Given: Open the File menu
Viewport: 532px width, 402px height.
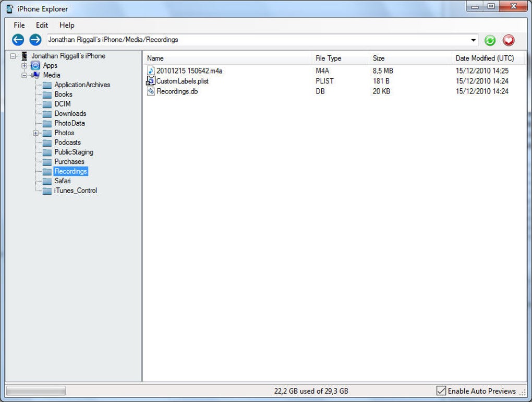Looking at the screenshot, I should coord(19,25).
